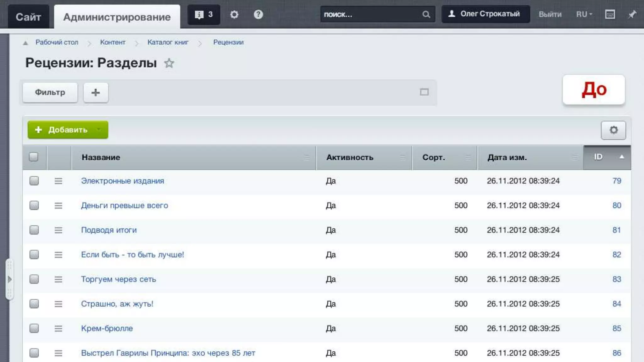Click the help question mark icon

(258, 14)
